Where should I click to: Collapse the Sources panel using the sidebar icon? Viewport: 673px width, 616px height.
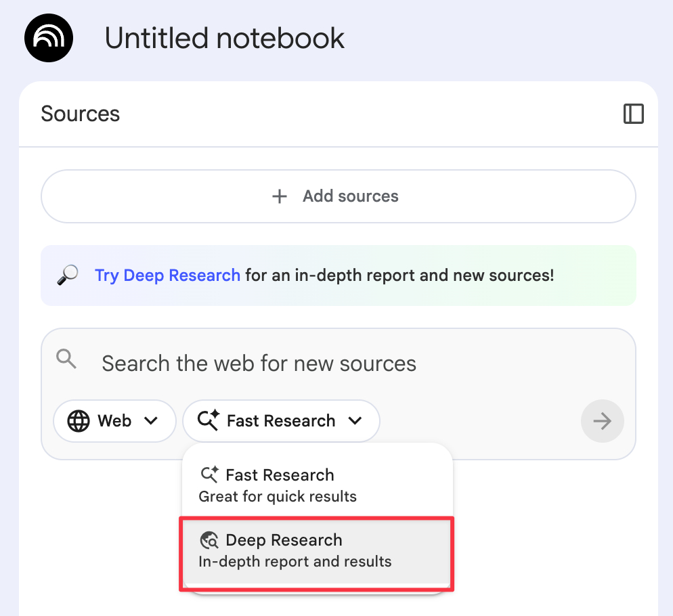(633, 114)
